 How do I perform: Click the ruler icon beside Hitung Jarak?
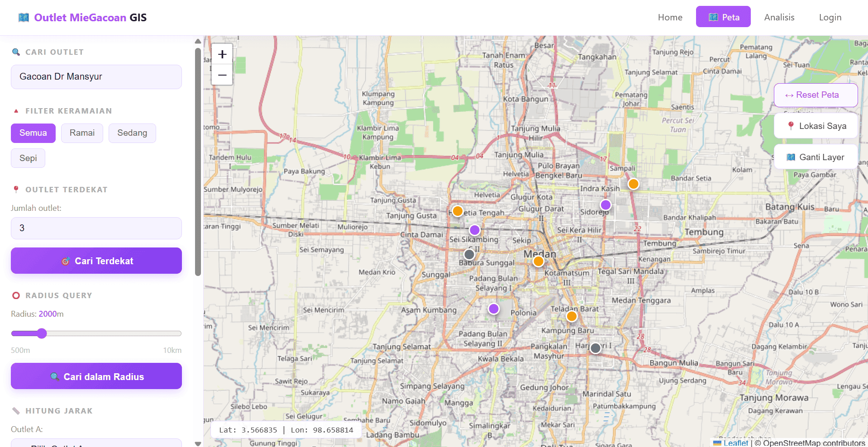pyautogui.click(x=16, y=411)
